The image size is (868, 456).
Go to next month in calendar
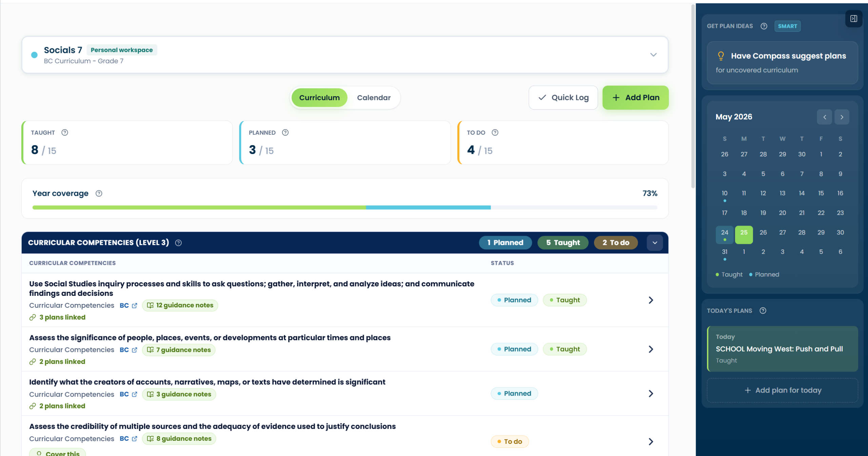click(842, 117)
